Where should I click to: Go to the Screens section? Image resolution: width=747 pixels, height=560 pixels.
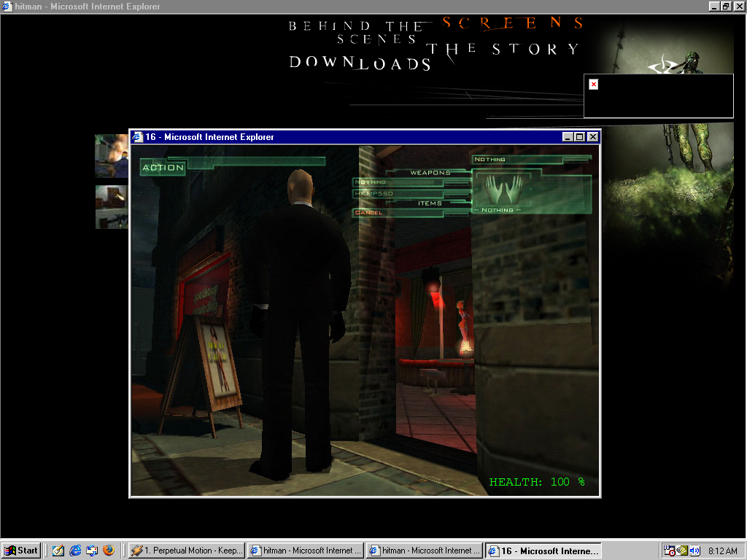pos(512,23)
